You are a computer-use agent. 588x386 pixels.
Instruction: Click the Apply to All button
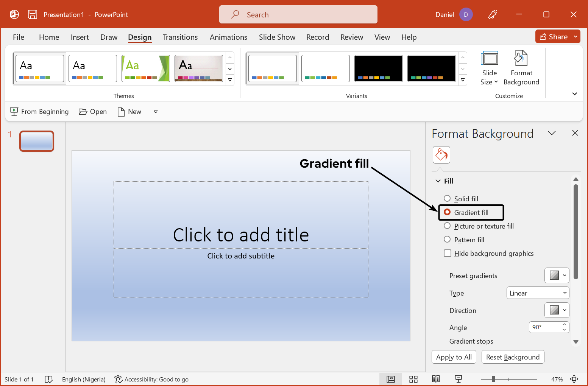(x=454, y=357)
